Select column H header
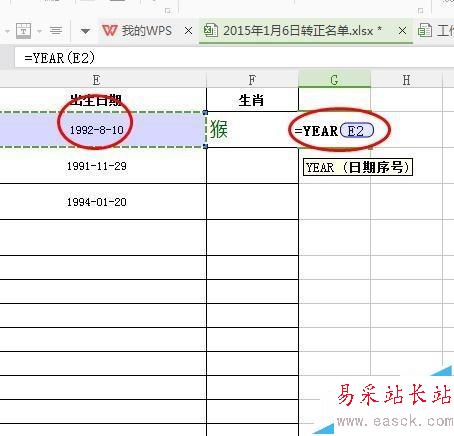454x436 pixels. [406, 80]
